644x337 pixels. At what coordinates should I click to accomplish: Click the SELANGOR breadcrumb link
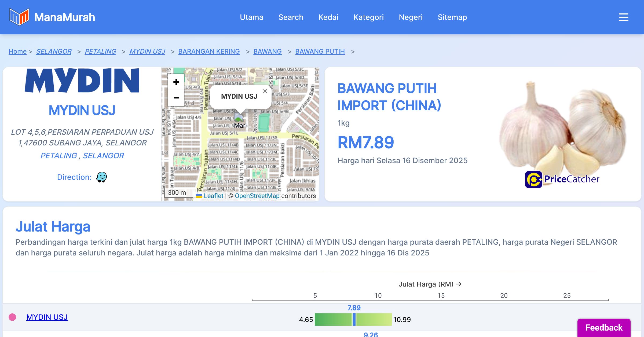coord(54,51)
